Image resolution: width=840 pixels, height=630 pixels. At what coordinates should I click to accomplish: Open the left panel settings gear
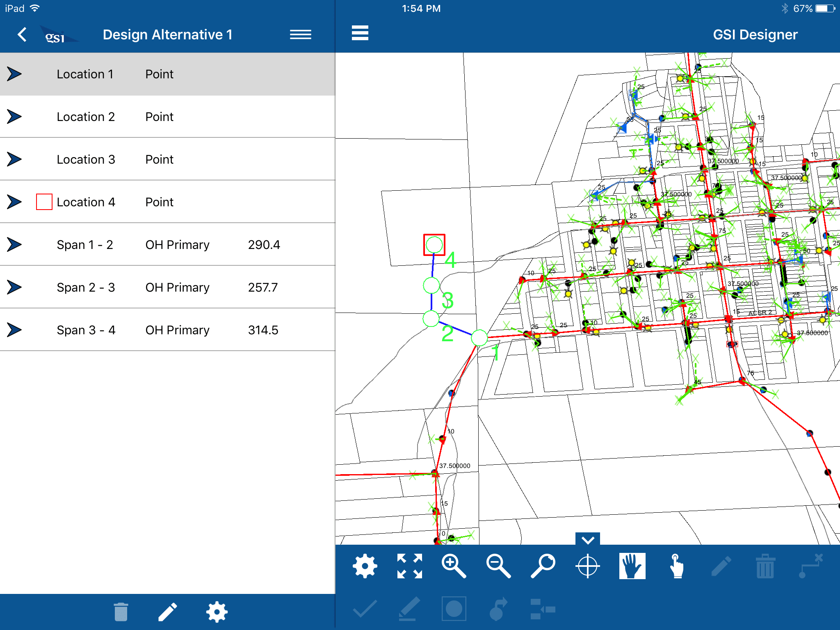pyautogui.click(x=217, y=612)
